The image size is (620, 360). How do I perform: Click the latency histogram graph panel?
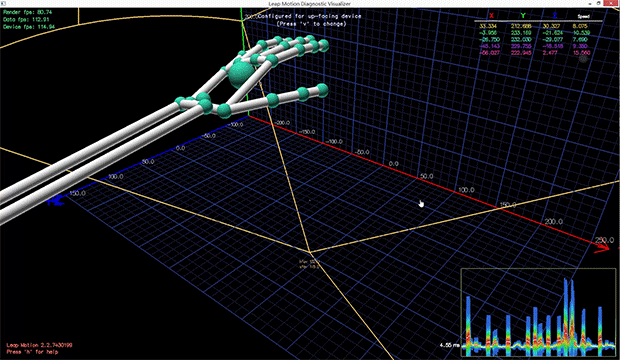(539, 312)
